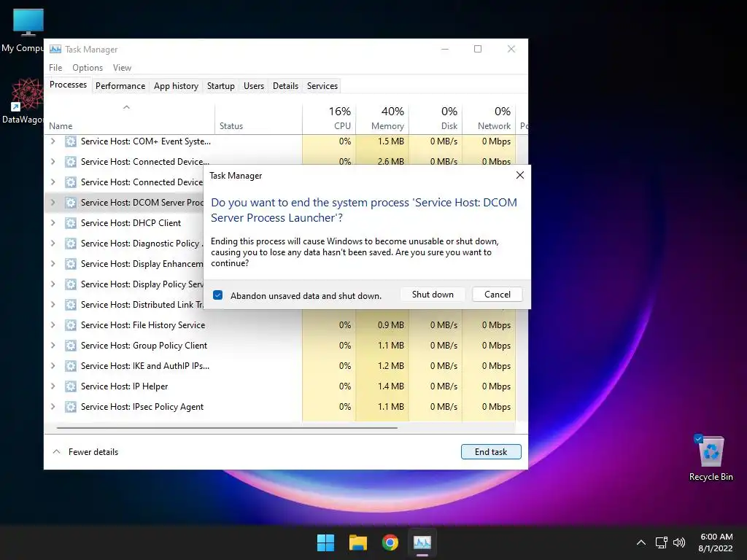Expand Service Host: IPsec Policy Agent
Image resolution: width=747 pixels, height=560 pixels.
point(53,407)
